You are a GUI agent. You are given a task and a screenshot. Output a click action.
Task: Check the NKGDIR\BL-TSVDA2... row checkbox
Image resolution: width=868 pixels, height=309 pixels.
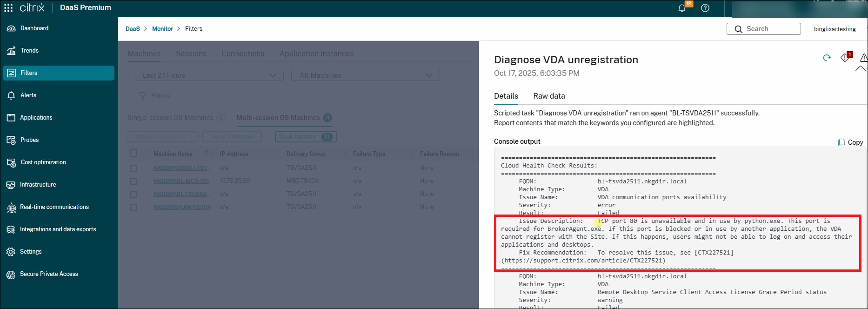pyautogui.click(x=134, y=194)
